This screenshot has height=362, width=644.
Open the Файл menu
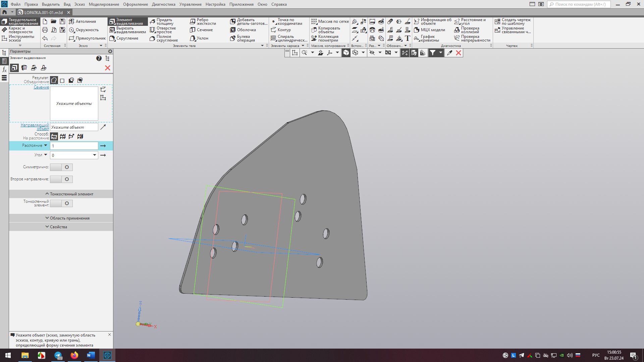(x=15, y=4)
